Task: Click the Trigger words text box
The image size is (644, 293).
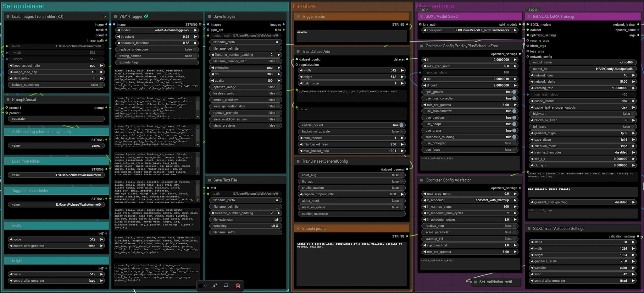Action: 352,35
